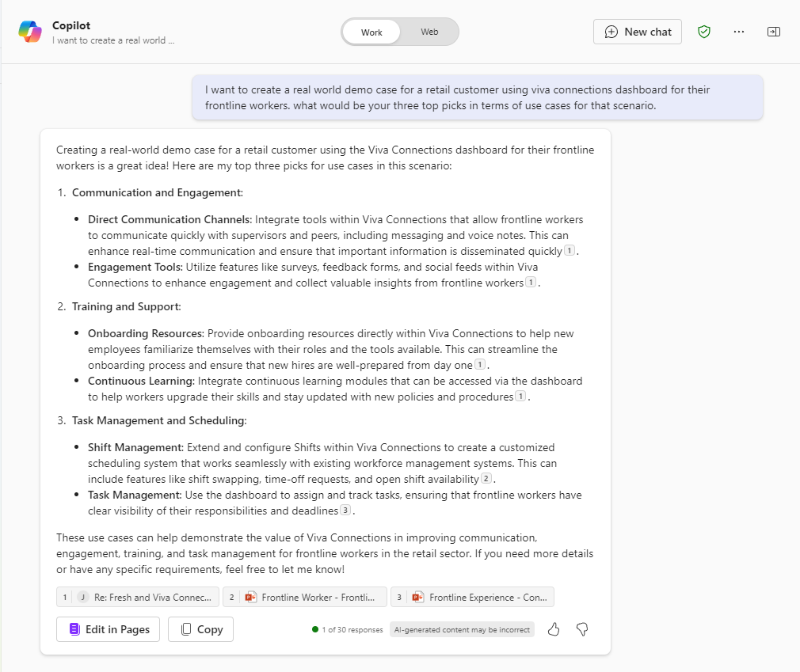Viewport: 800px width, 672px height.
Task: Switch to the Work tab
Action: pos(371,32)
